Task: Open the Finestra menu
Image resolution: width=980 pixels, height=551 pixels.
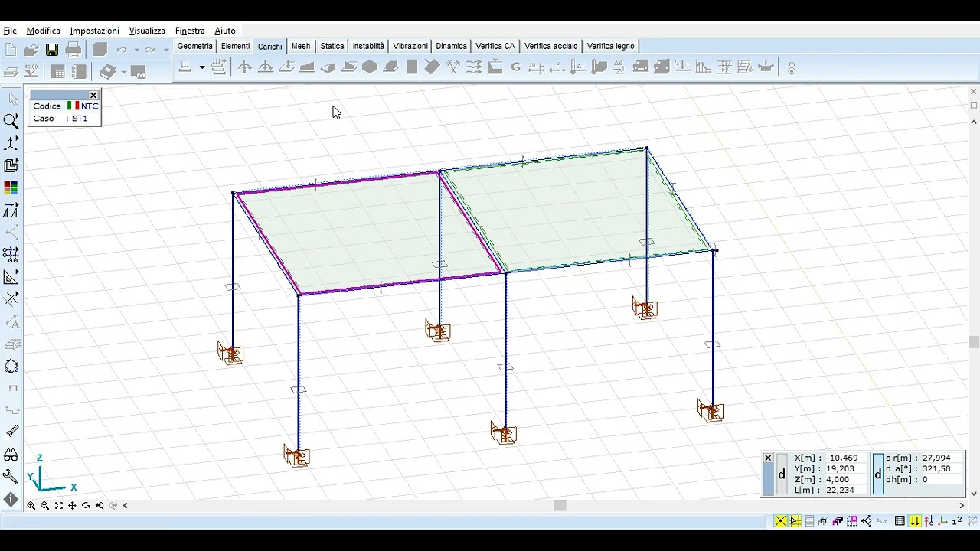Action: 190,31
